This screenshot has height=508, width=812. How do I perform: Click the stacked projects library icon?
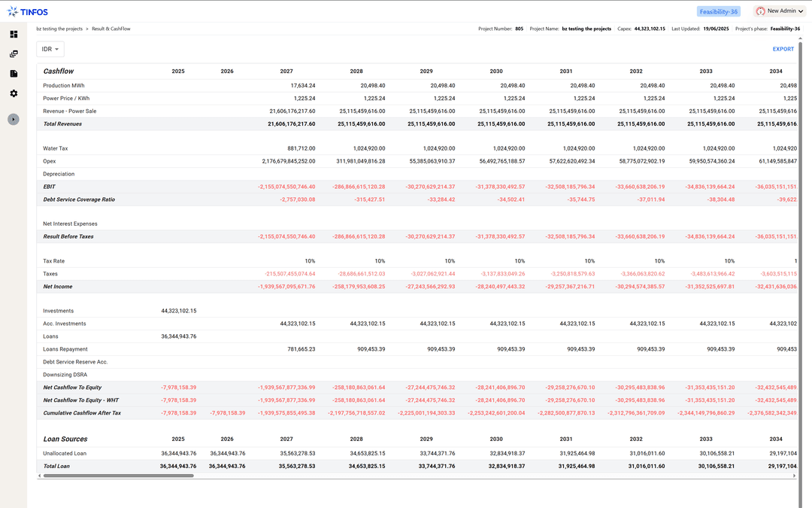click(x=14, y=54)
